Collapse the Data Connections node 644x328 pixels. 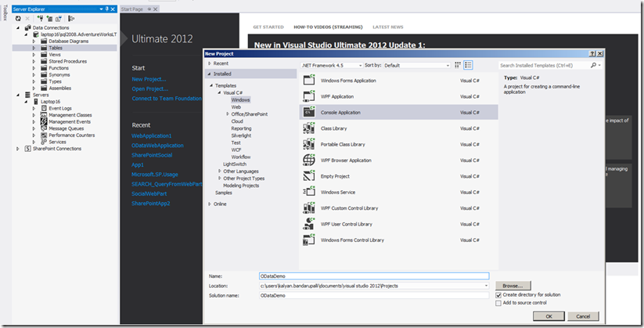coord(18,28)
